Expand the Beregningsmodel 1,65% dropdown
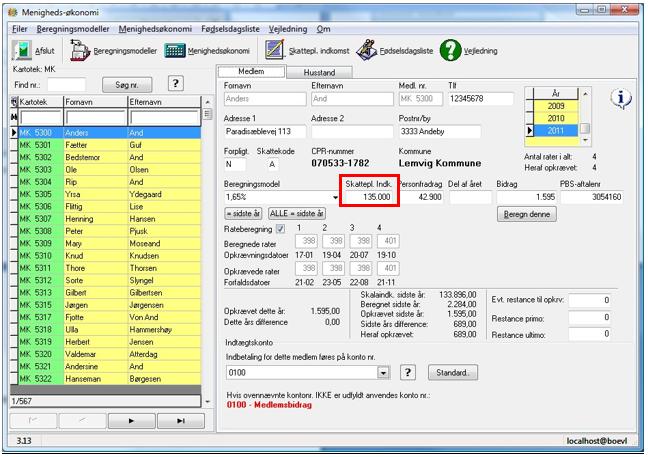 pyautogui.click(x=335, y=198)
